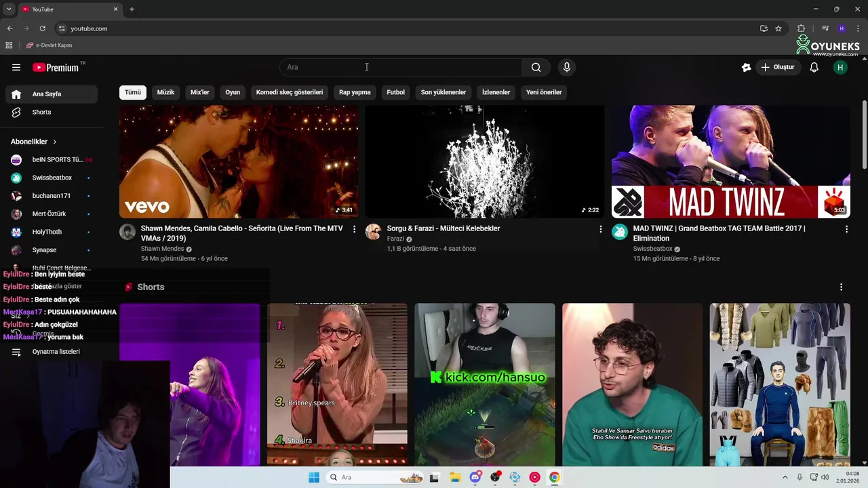The width and height of the screenshot is (868, 488).
Task: Open Chrome media control icon
Action: pos(825,28)
